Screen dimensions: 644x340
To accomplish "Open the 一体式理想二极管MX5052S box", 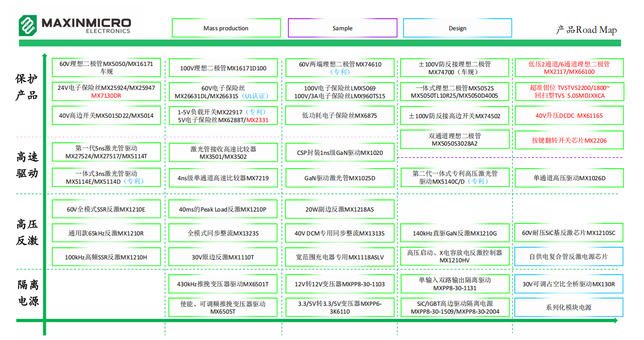I will tap(455, 92).
